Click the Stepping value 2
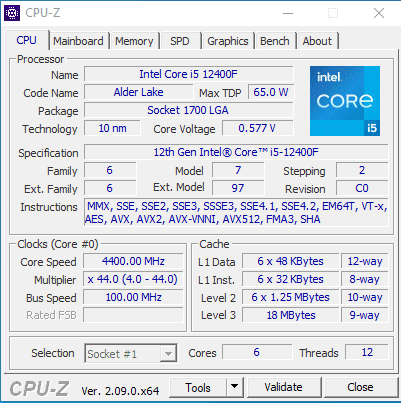Image resolution: width=401 pixels, height=403 pixels. point(362,170)
